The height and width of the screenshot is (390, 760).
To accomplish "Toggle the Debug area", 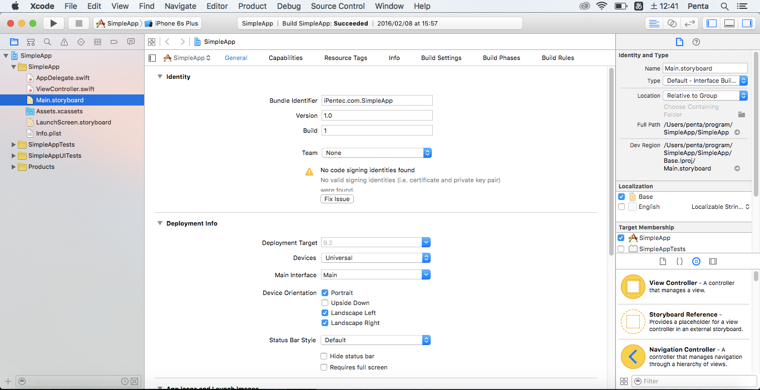I will tap(729, 23).
